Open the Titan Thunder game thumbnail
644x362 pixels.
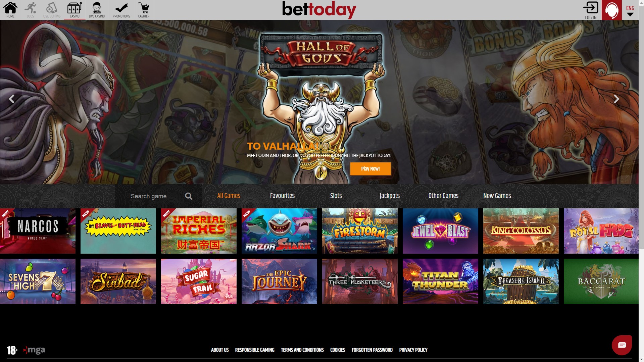click(440, 281)
